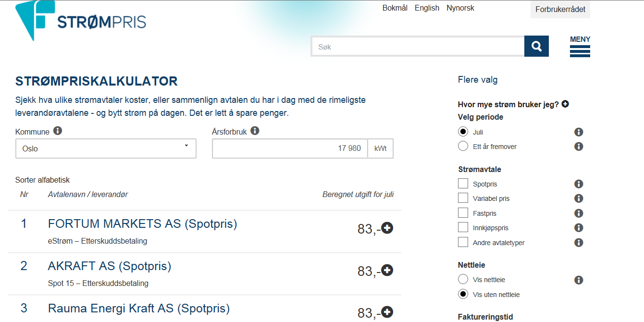Screen dimensions: 644x322
Task: Click 'Beregnet utgift for juli' column header
Action: click(358, 195)
